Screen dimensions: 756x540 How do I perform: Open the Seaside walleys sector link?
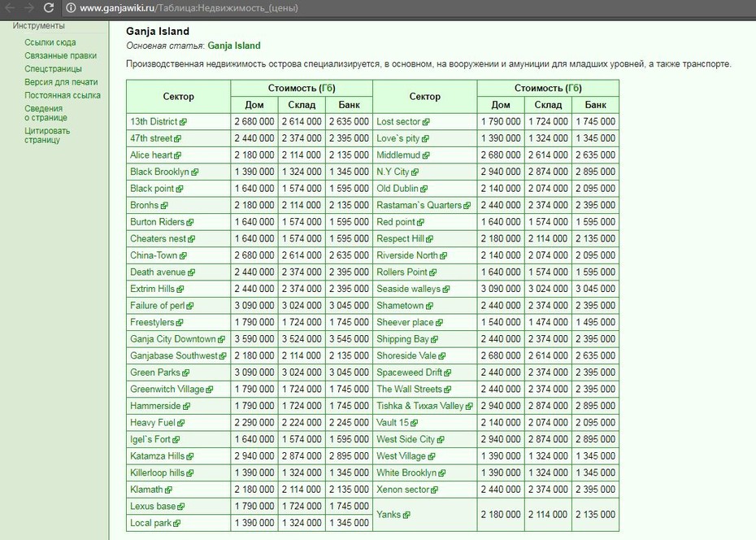(x=408, y=289)
